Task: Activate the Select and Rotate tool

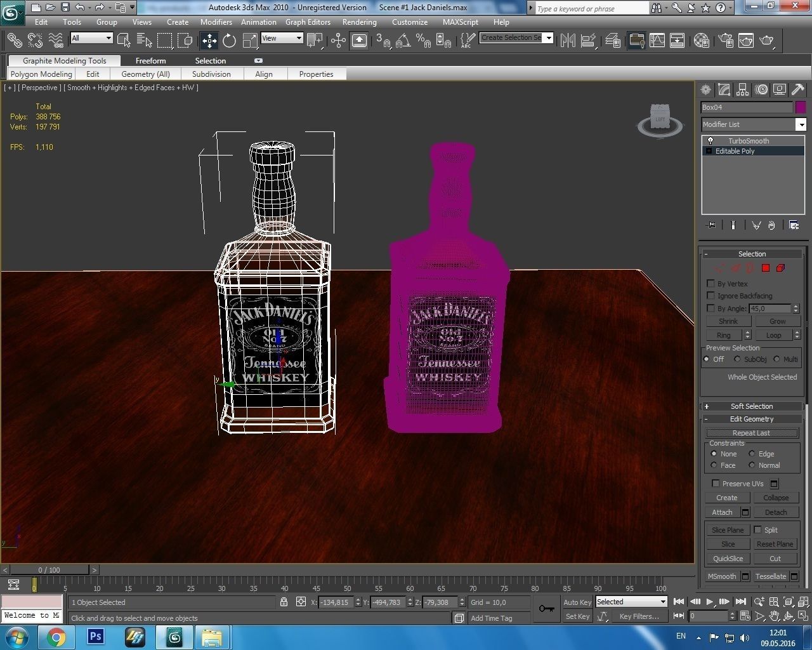Action: (x=230, y=41)
